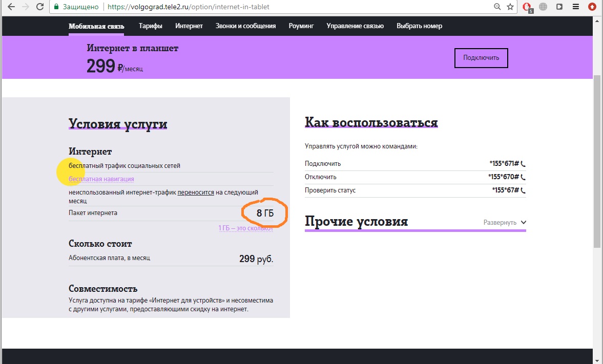Click the Проверить статус row label
The width and height of the screenshot is (603, 364).
[x=330, y=190]
